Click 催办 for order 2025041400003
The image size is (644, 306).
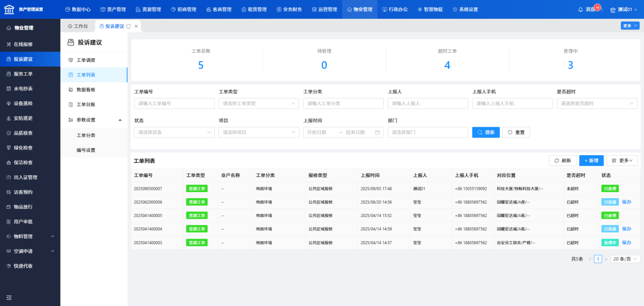pos(626,242)
